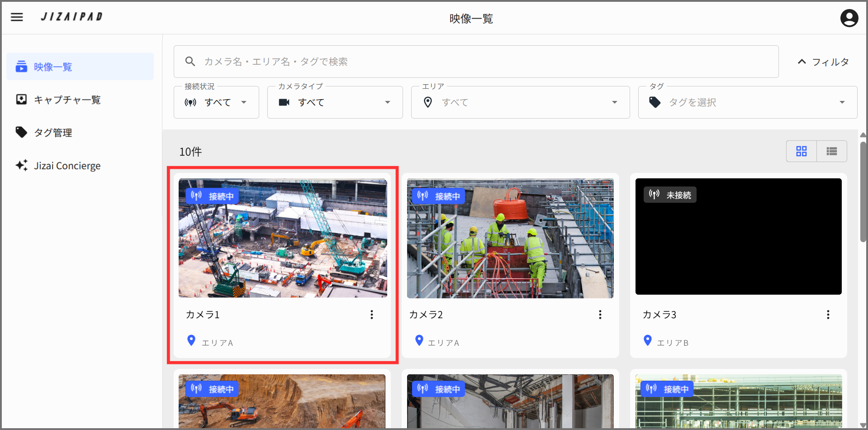Click the カメラタイプ video camera icon

(x=284, y=102)
